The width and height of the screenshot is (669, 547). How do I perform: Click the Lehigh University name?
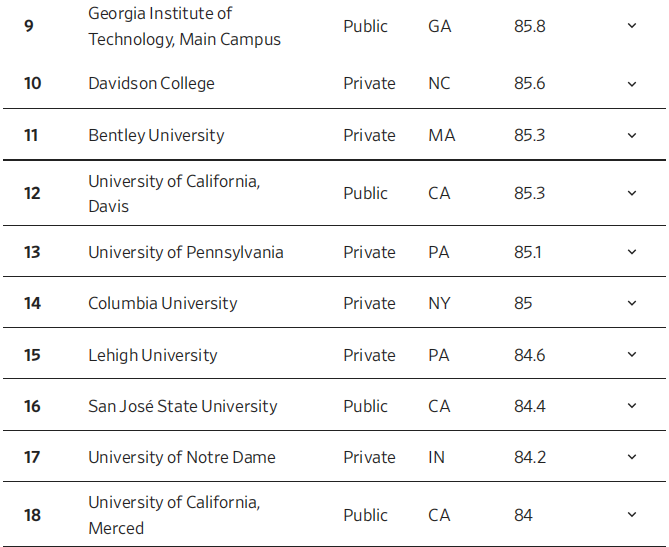pos(152,355)
